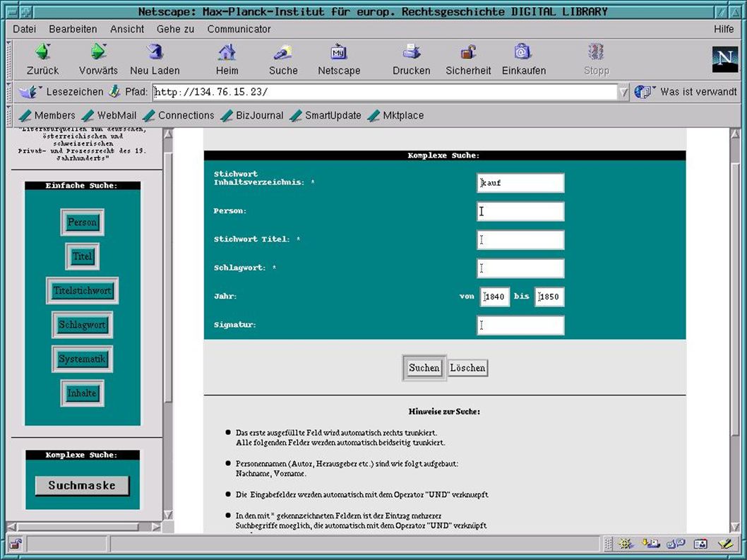This screenshot has height=560, width=747.
Task: Clear the form with Löschen
Action: (468, 368)
